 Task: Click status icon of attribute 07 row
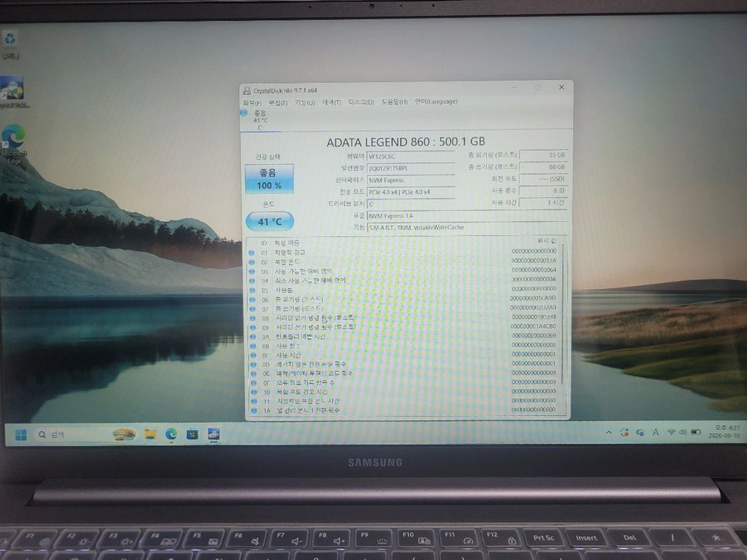(252, 308)
